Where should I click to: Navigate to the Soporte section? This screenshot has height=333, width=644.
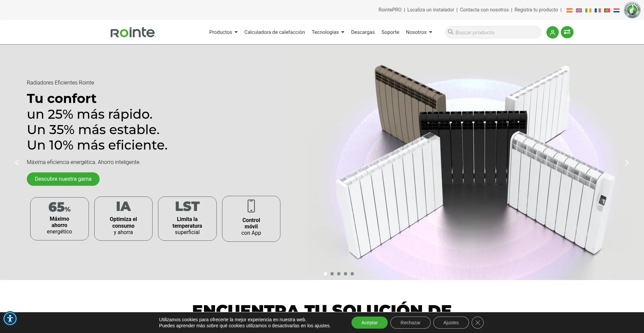[390, 32]
